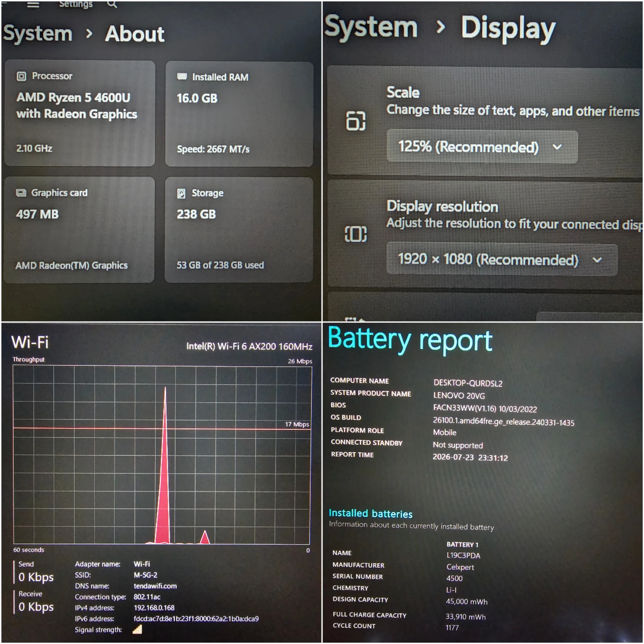The width and height of the screenshot is (644, 644).
Task: Click the Storage drive icon
Action: click(x=181, y=193)
